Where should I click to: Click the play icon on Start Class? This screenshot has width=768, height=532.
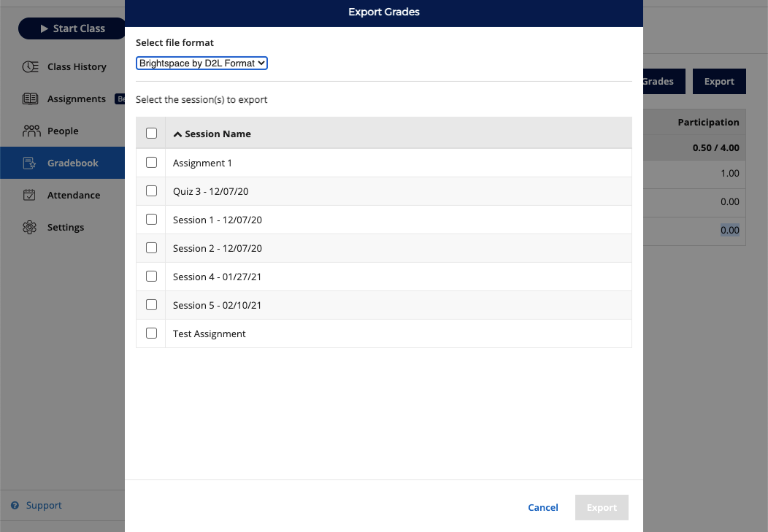44,28
